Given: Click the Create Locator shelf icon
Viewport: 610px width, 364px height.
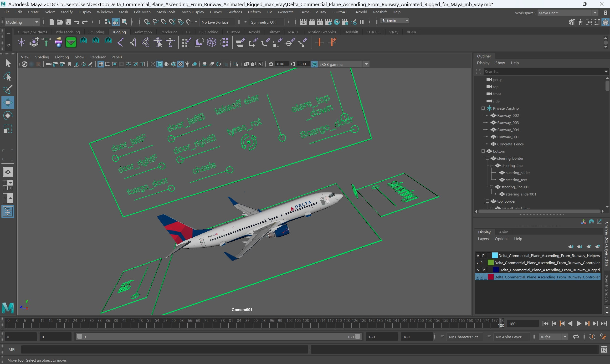Looking at the screenshot, I should point(22,42).
